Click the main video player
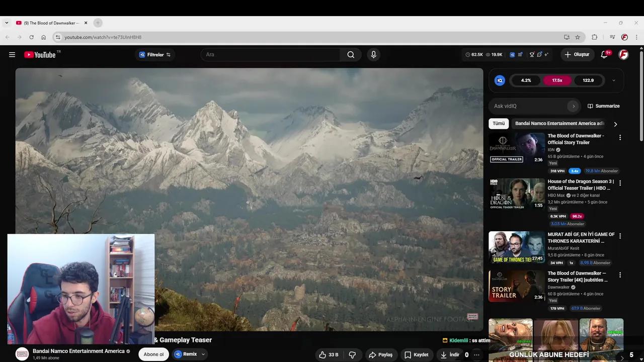The width and height of the screenshot is (644, 362). pyautogui.click(x=249, y=200)
